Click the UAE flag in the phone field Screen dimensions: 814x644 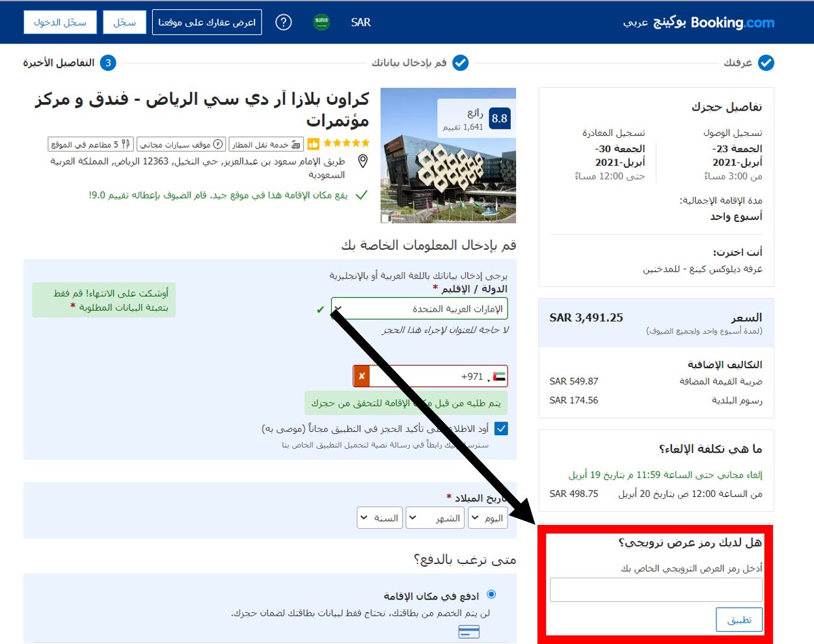point(498,376)
